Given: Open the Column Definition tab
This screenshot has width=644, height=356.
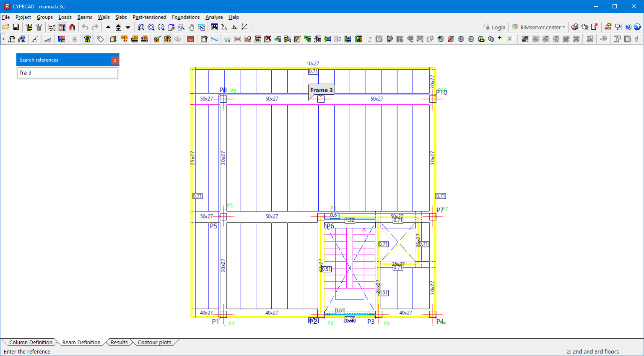Looking at the screenshot, I should (x=31, y=343).
